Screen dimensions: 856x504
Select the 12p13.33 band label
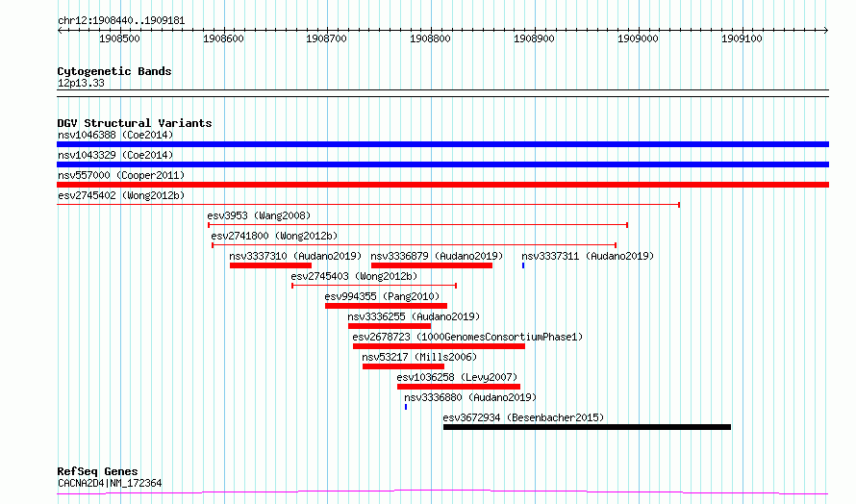click(x=81, y=83)
